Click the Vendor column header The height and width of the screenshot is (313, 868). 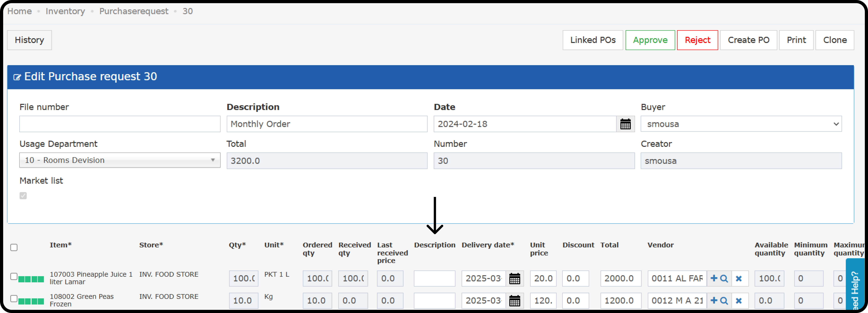[x=660, y=245]
